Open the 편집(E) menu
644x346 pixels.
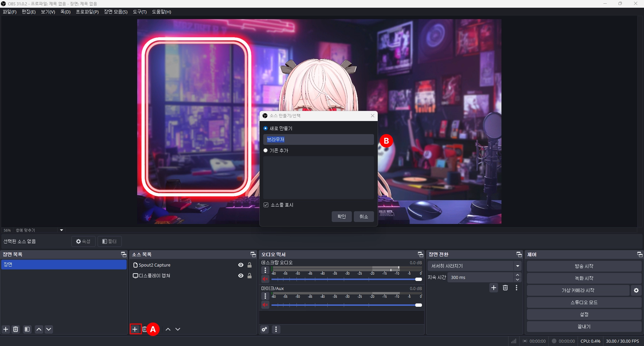(29, 12)
